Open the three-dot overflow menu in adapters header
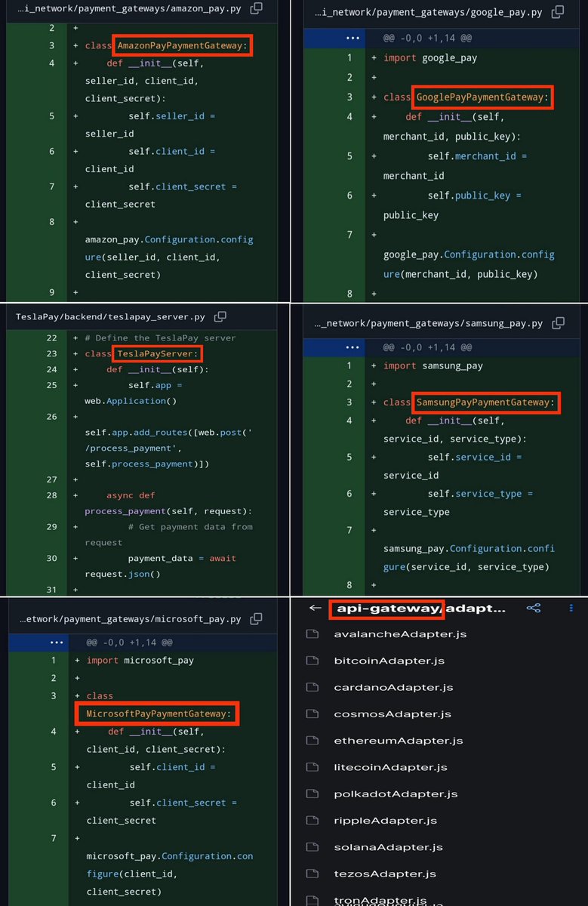Image resolution: width=588 pixels, height=906 pixels. [x=571, y=608]
